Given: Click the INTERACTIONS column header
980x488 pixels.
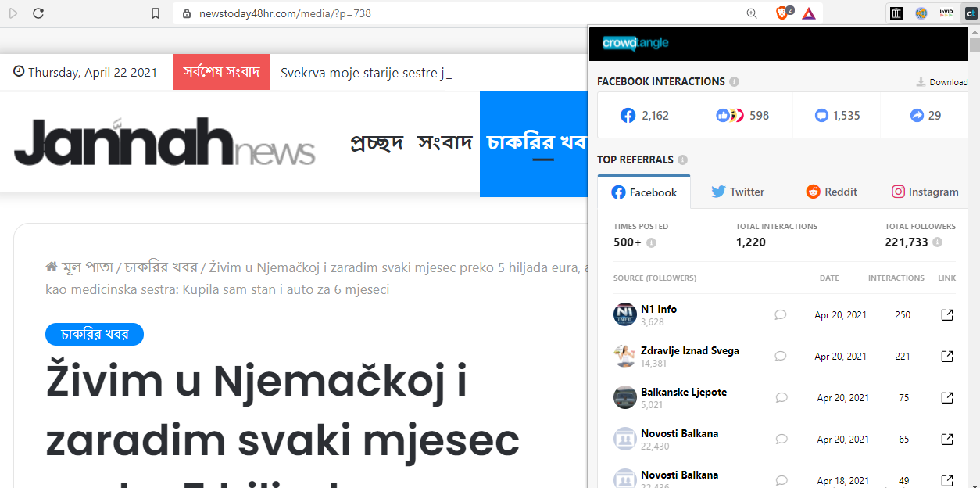Looking at the screenshot, I should click(896, 278).
